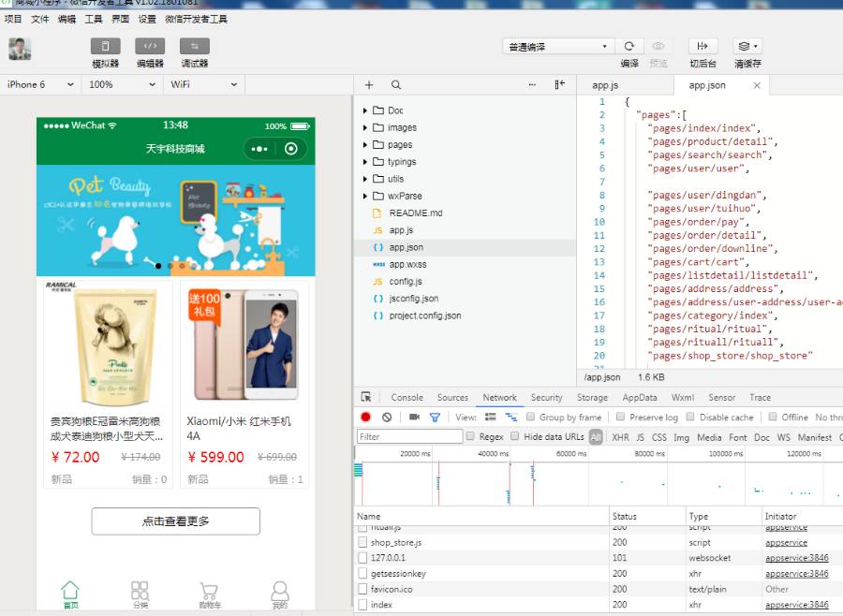This screenshot has width=843, height=616.
Task: Check the Regex filter checkbox
Action: coord(470,437)
